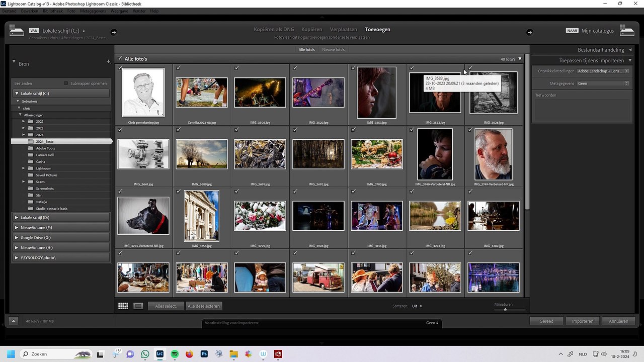
Task: Click the plus icon in Bron panel
Action: (108, 62)
